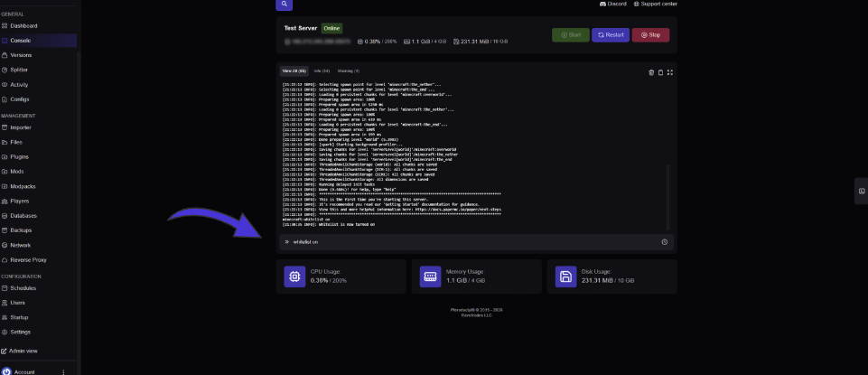Open Users in the sidebar
This screenshot has height=375, width=868.
pos(14,303)
